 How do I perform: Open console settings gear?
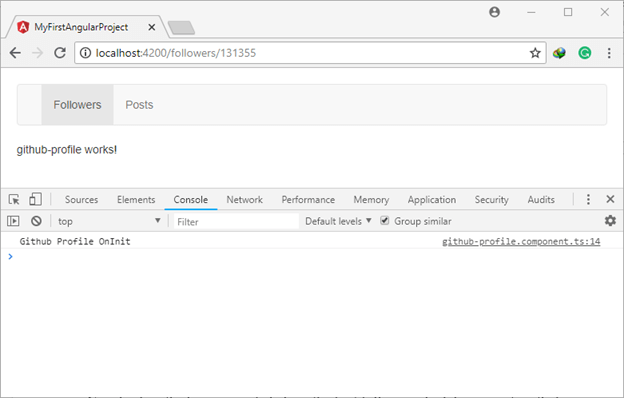click(610, 220)
